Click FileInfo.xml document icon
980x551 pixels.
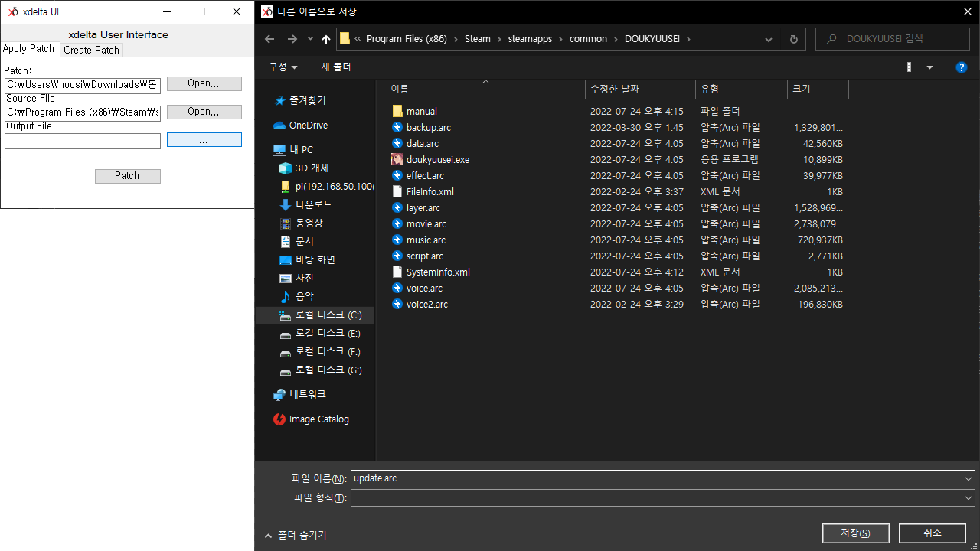397,192
